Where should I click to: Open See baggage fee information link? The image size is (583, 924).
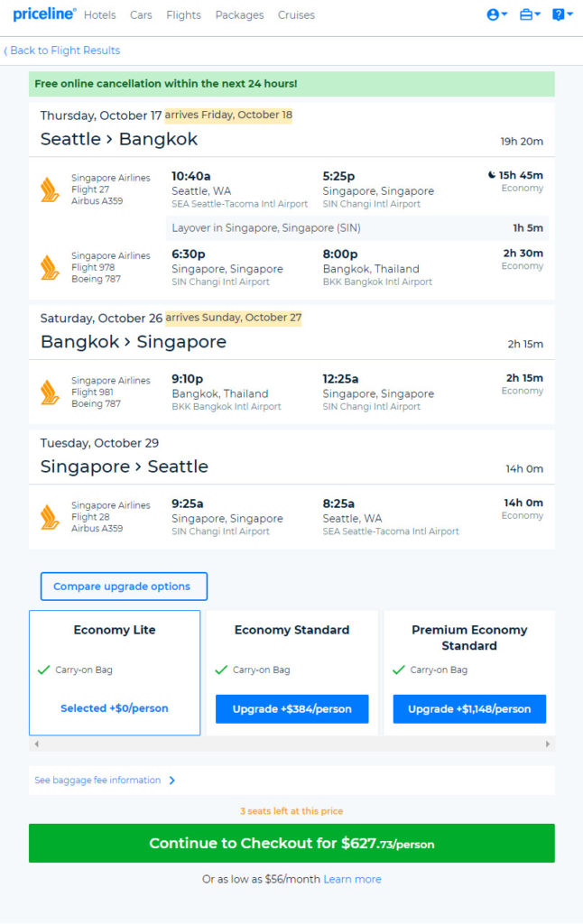point(97,781)
